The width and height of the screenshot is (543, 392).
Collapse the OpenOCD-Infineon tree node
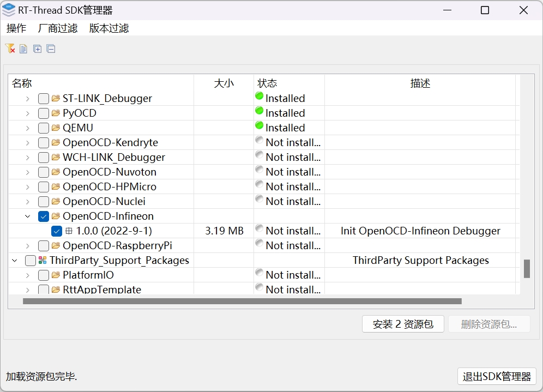pyautogui.click(x=28, y=216)
